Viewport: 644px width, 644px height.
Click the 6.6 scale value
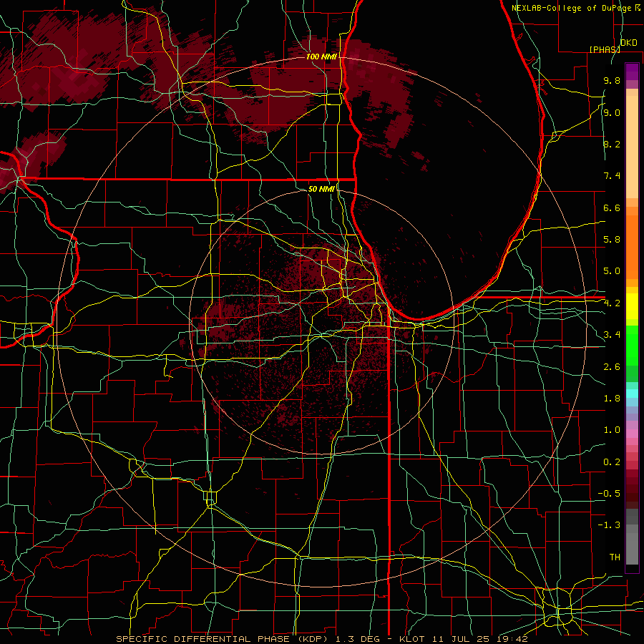click(612, 208)
